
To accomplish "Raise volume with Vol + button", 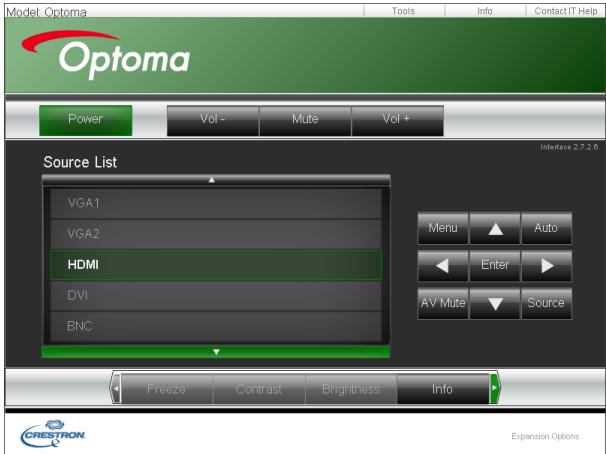I will tap(397, 121).
